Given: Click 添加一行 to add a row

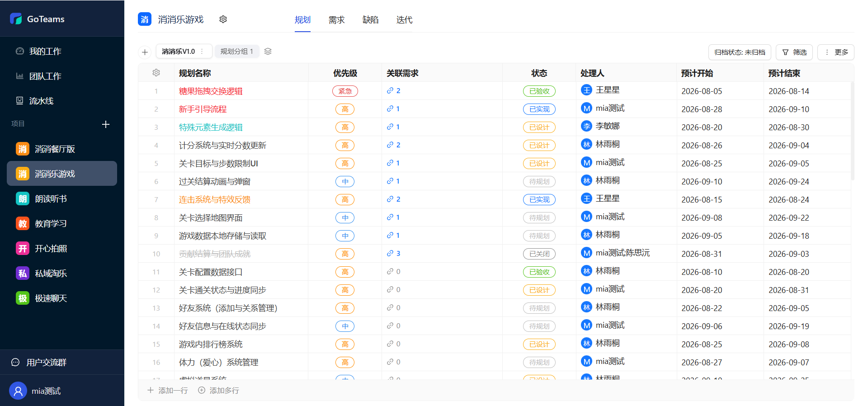Looking at the screenshot, I should (168, 390).
